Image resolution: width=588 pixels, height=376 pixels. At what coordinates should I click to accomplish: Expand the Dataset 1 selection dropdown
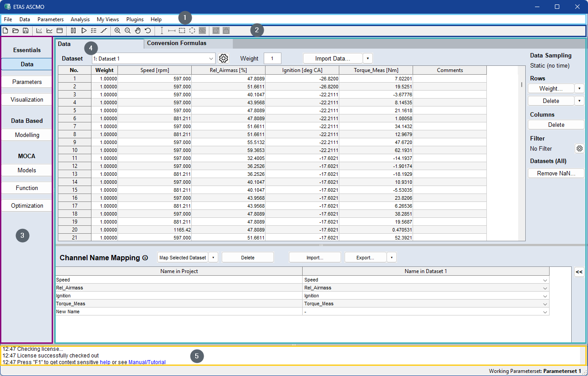[211, 58]
